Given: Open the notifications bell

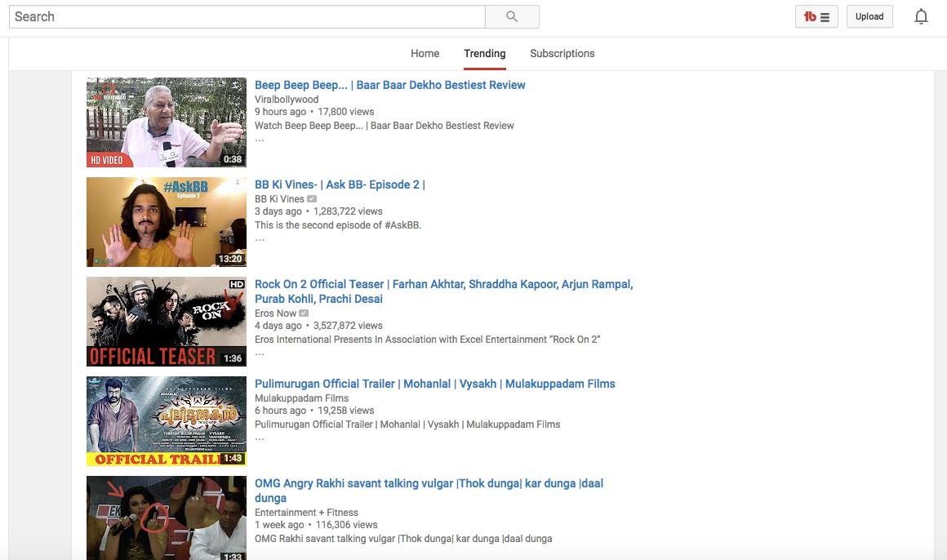Looking at the screenshot, I should 921,17.
